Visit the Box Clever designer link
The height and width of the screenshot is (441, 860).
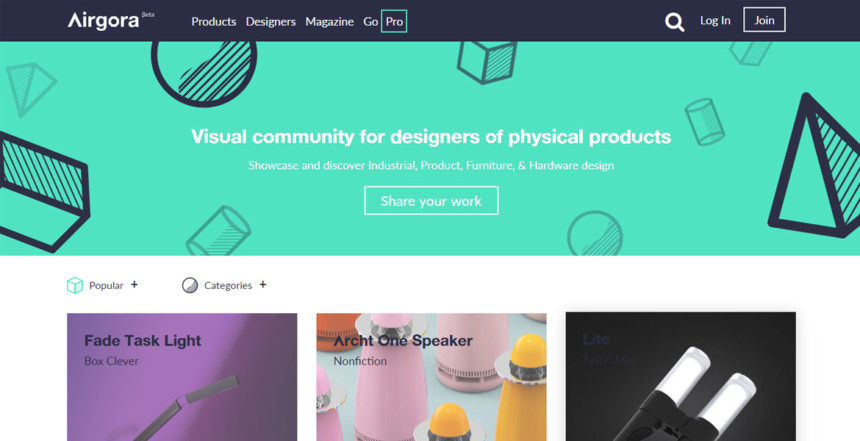[x=111, y=361]
